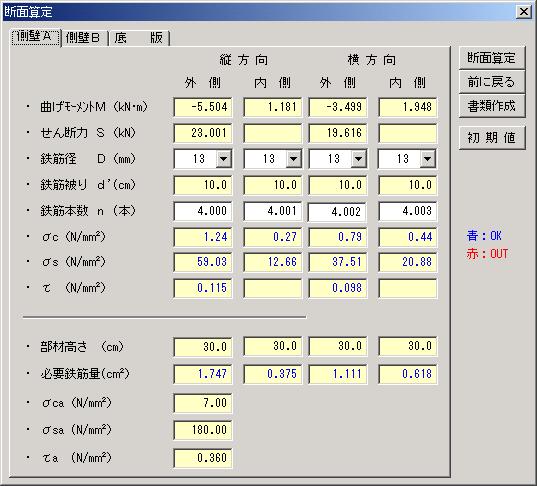
Task: Click bending moment field 1.948
Action: [x=408, y=107]
